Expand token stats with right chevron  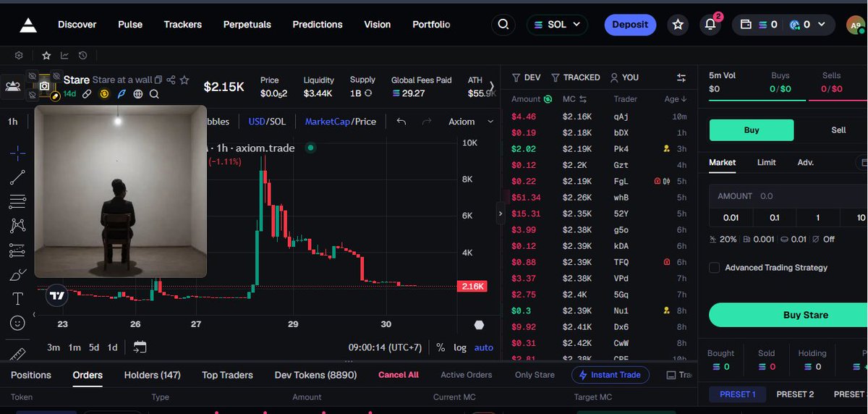click(x=492, y=86)
